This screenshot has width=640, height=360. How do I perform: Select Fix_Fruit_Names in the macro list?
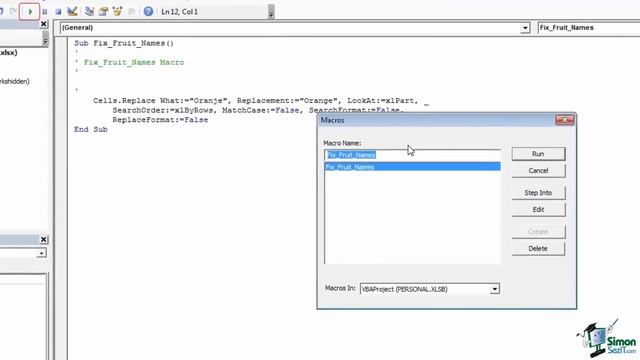point(412,167)
